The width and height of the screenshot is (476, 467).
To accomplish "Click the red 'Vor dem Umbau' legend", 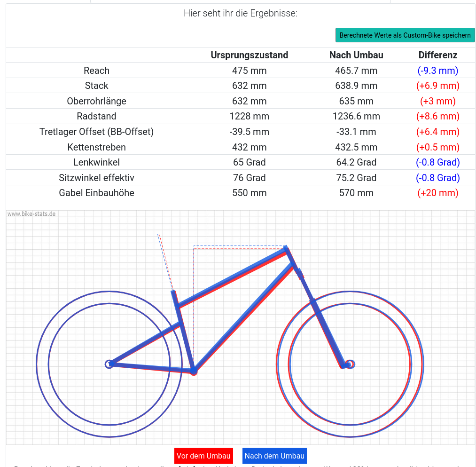I will [203, 456].
